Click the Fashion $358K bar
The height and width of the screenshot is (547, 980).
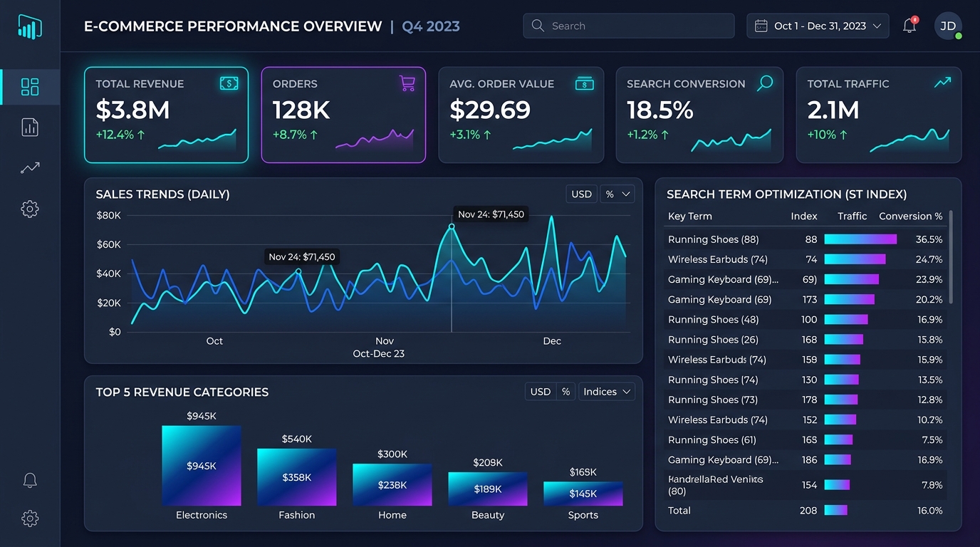(x=297, y=477)
